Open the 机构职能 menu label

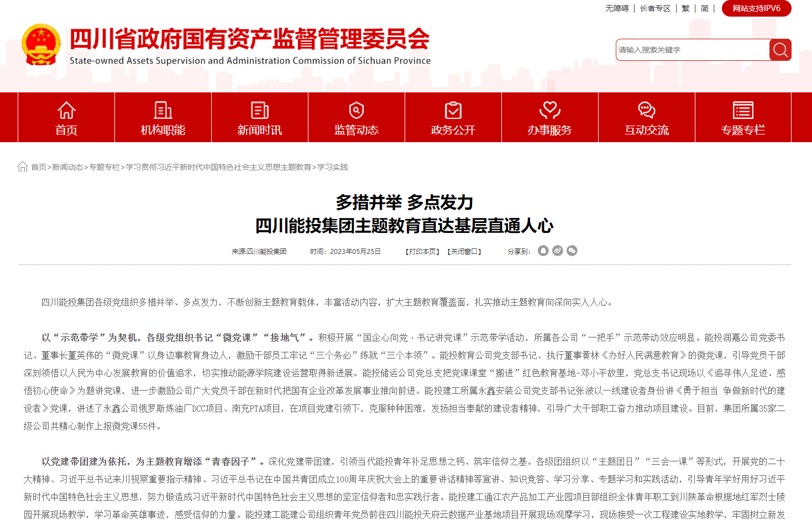point(163,130)
